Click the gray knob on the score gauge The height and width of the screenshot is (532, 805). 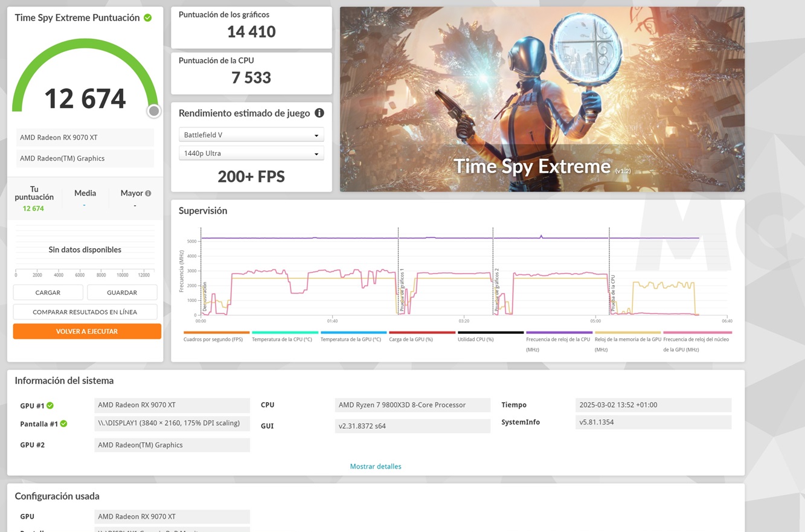[x=154, y=111]
